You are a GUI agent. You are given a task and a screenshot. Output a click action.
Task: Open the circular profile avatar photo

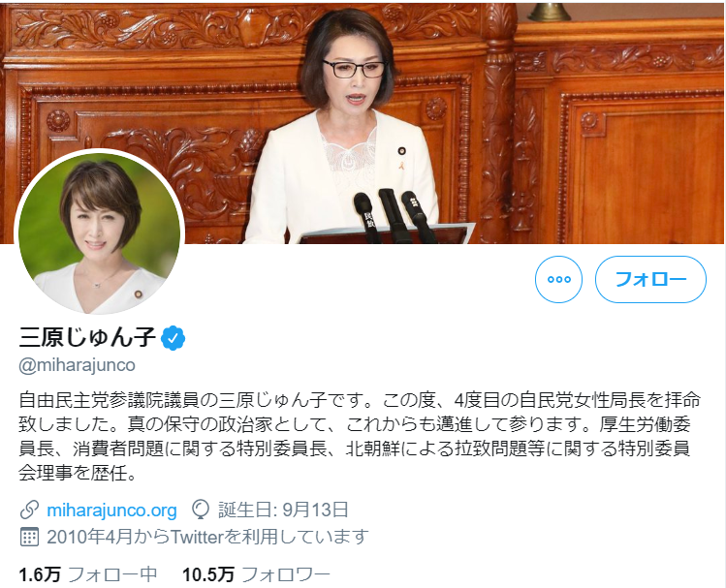[x=100, y=233]
